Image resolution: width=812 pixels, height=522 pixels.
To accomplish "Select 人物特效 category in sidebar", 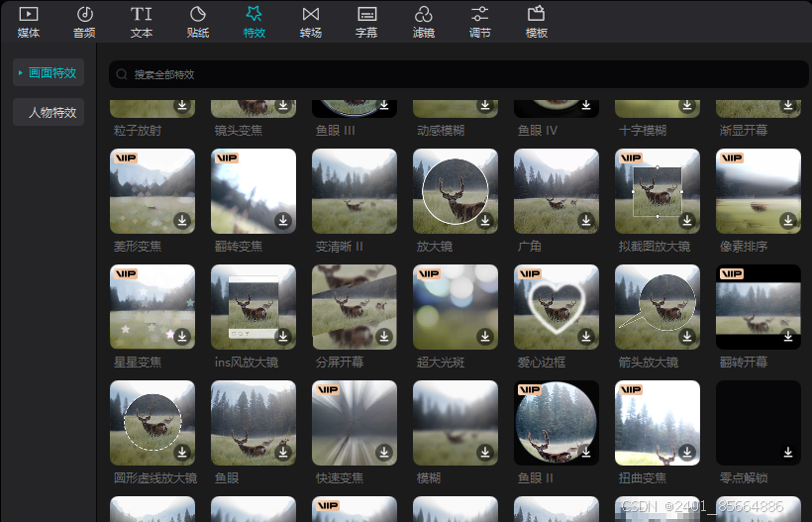I will 49,112.
